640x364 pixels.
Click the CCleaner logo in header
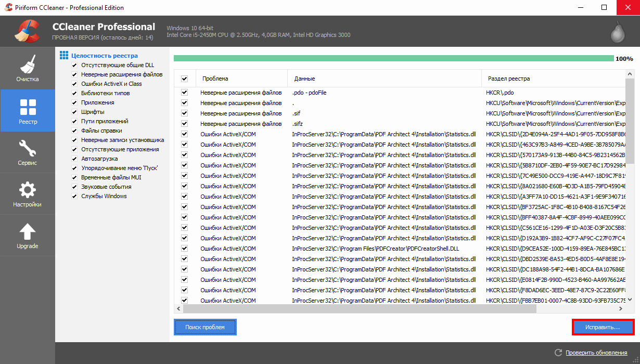[x=27, y=31]
